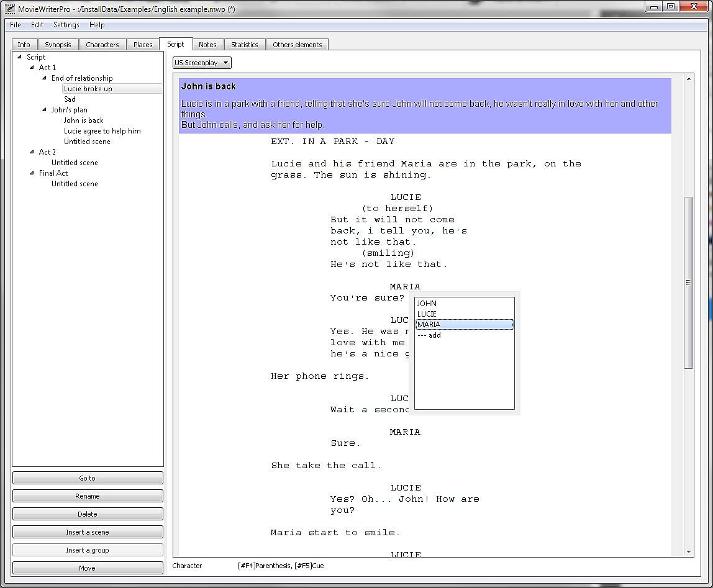Screen dimensions: 713x588
Task: Click the MovieWriterPro title bar app icon
Action: point(9,8)
